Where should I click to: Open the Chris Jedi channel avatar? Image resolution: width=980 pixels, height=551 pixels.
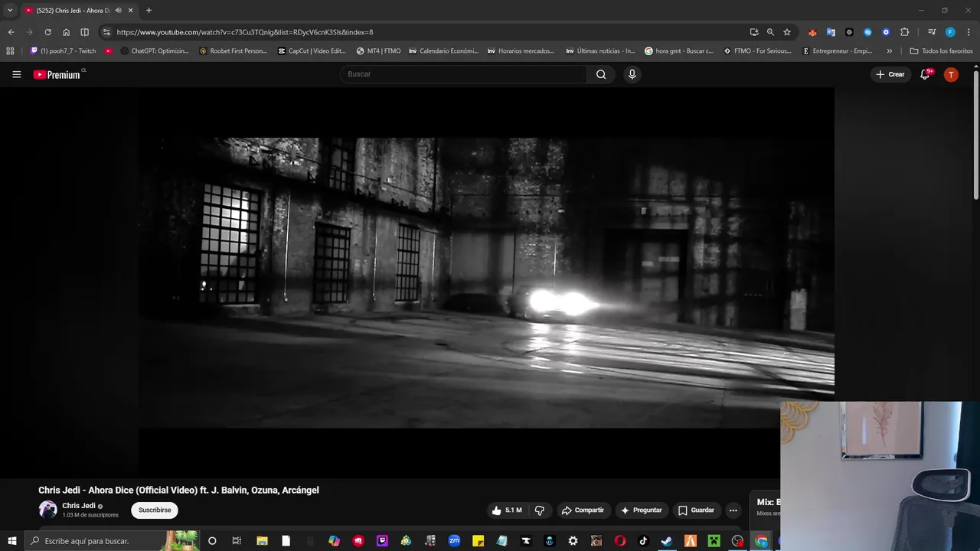click(x=47, y=510)
